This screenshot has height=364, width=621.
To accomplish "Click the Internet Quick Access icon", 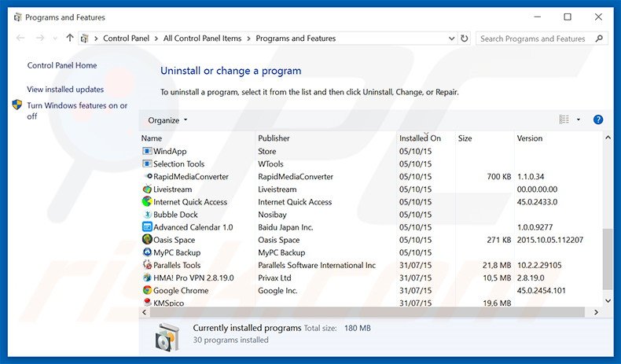I will click(147, 201).
